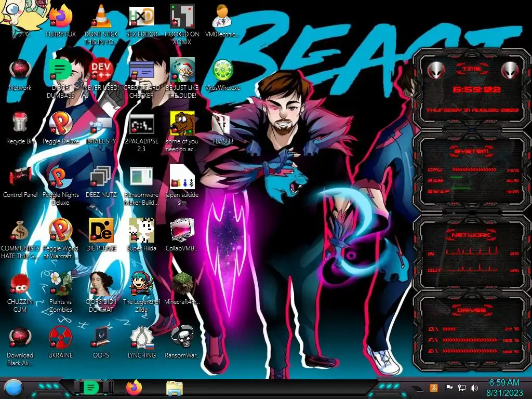532x399 pixels.
Task: Click the blue Start orb
Action: point(13,389)
